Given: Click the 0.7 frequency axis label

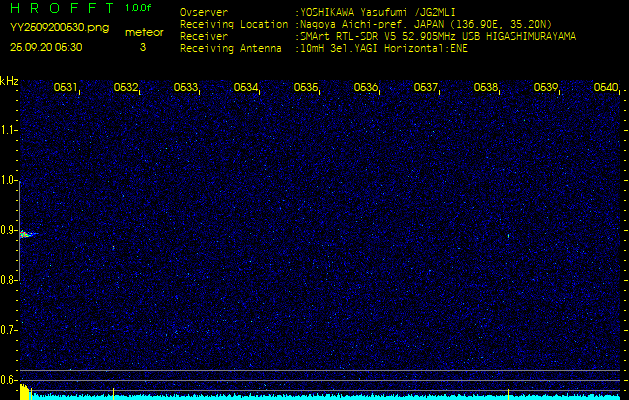Looking at the screenshot, I should coord(9,329).
